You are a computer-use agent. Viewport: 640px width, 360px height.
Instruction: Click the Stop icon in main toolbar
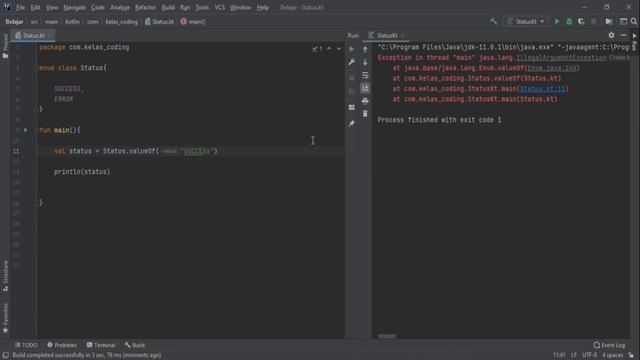[593, 21]
